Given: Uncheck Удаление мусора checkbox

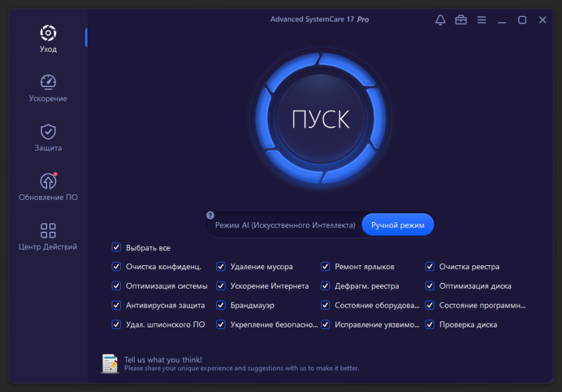Looking at the screenshot, I should 221,267.
